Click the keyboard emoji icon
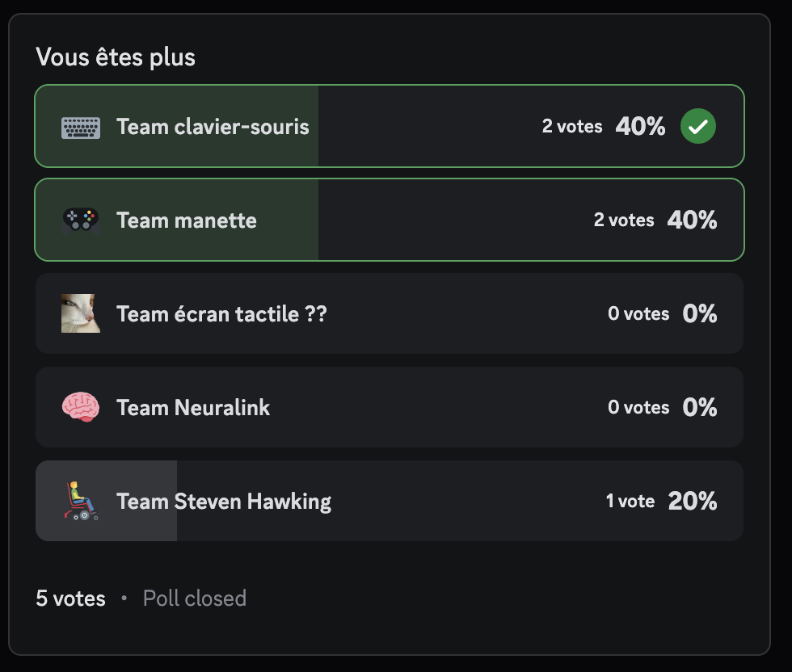The image size is (792, 672). click(x=81, y=127)
